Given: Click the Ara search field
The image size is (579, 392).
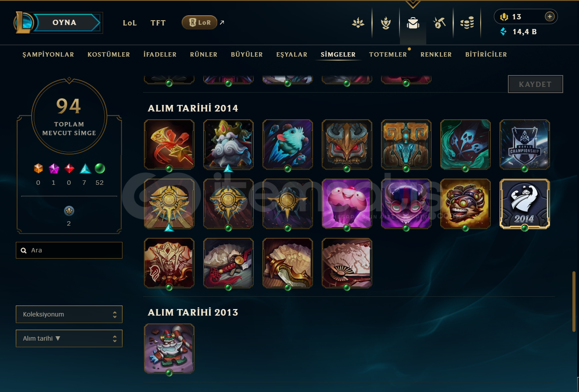Looking at the screenshot, I should tap(69, 250).
